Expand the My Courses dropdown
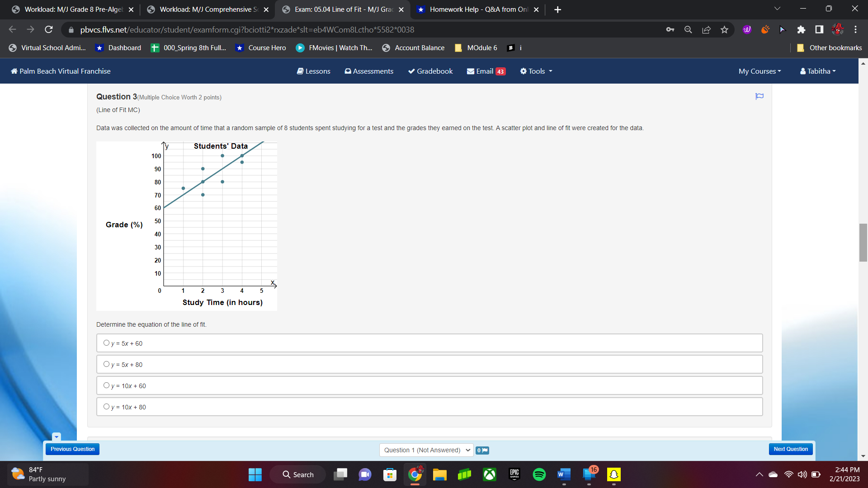 tap(759, 71)
